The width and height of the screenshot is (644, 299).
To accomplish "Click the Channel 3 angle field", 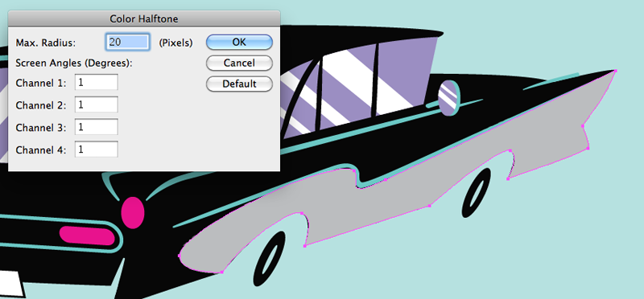I will (x=97, y=127).
